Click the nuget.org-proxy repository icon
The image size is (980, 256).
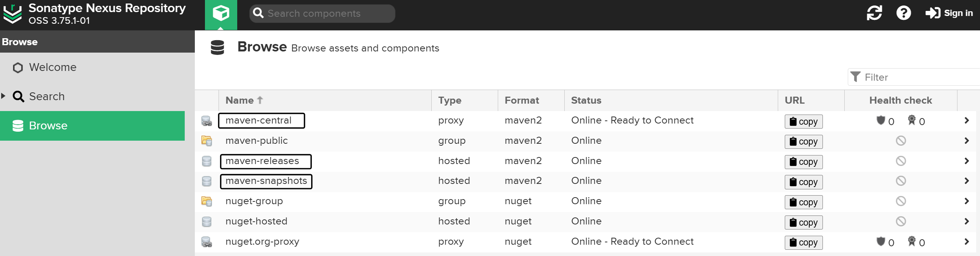click(x=207, y=242)
